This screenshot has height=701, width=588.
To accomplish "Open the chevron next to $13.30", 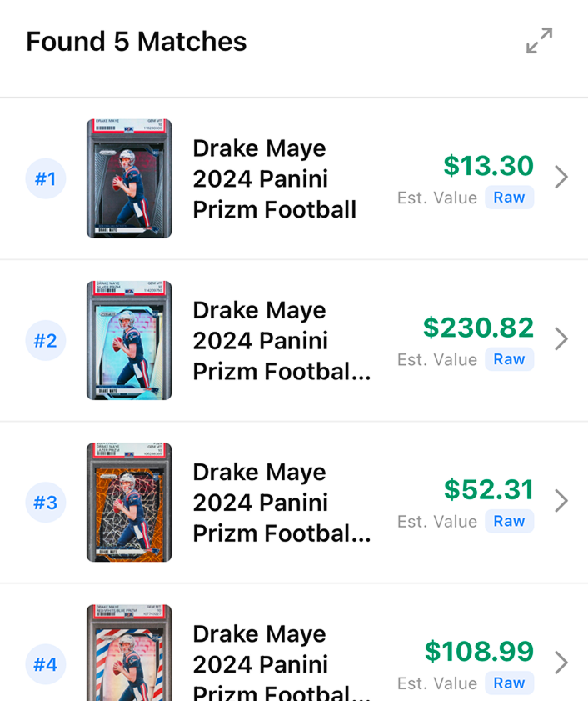I will click(561, 177).
